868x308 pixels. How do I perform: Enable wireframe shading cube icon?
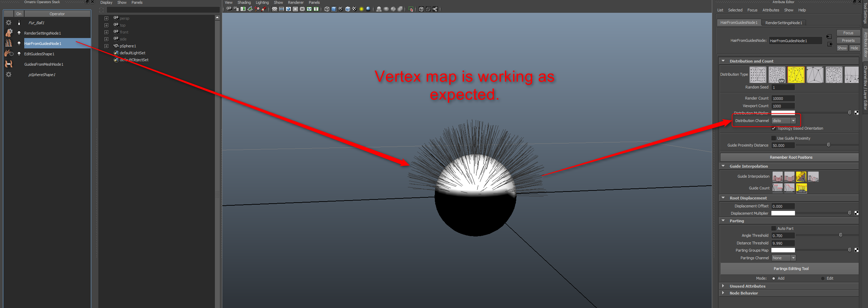[326, 9]
